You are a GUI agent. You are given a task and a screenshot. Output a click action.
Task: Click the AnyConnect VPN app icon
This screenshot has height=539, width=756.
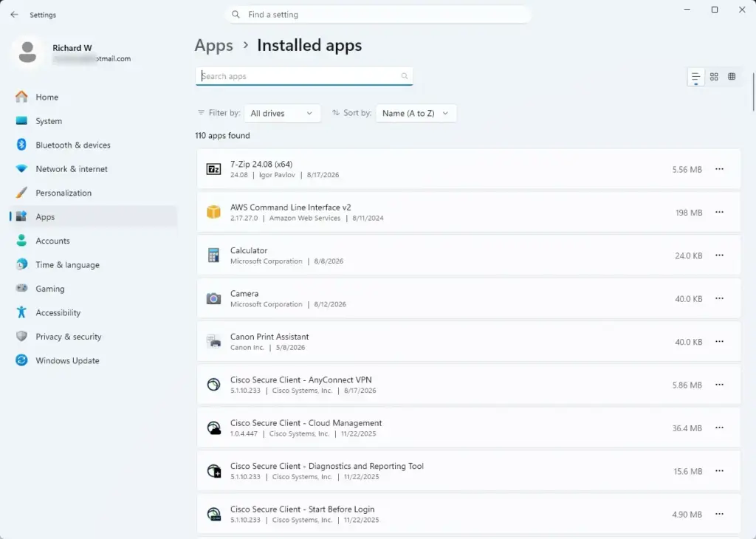coord(213,385)
